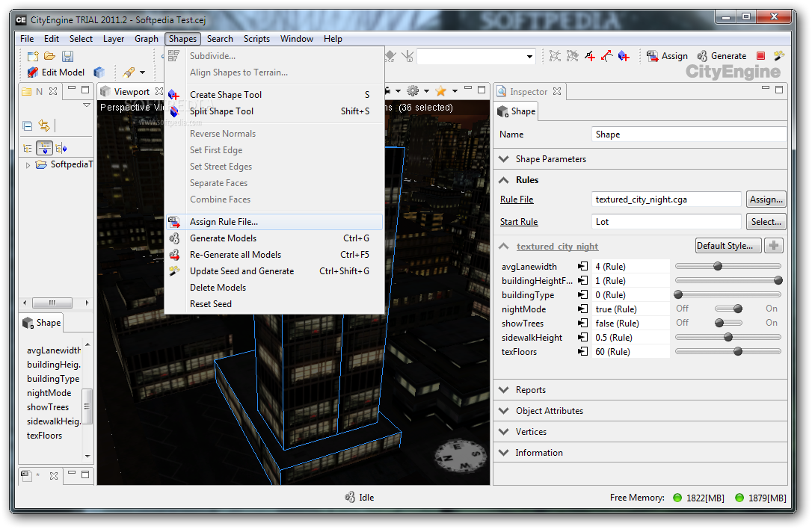Choose Create Shape Tool menu entry
Screen dimensions: 812x529
(x=274, y=95)
